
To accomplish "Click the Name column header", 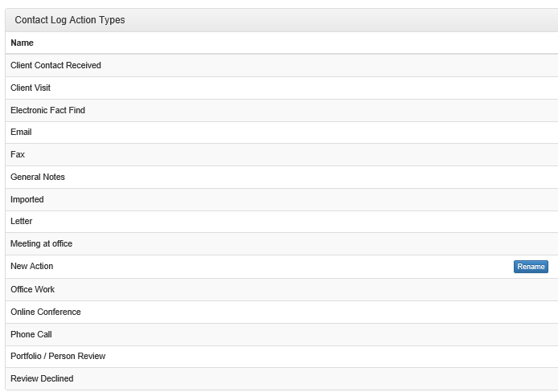I will coord(22,43).
